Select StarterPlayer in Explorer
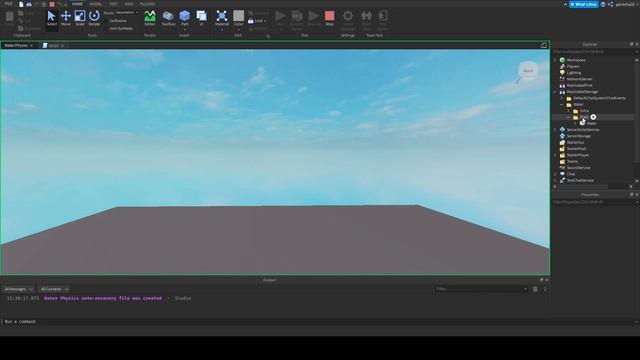Screen dimensions: 640x360 578,155
